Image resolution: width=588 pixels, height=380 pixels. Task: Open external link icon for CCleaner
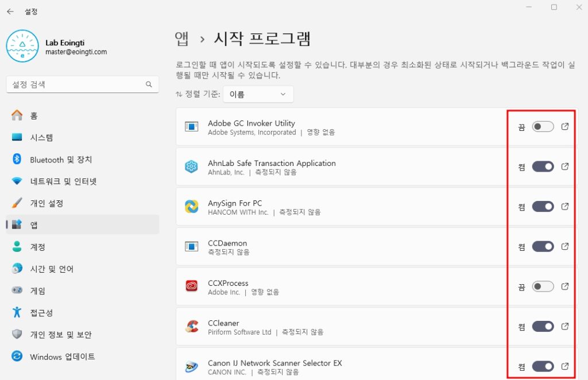point(565,327)
